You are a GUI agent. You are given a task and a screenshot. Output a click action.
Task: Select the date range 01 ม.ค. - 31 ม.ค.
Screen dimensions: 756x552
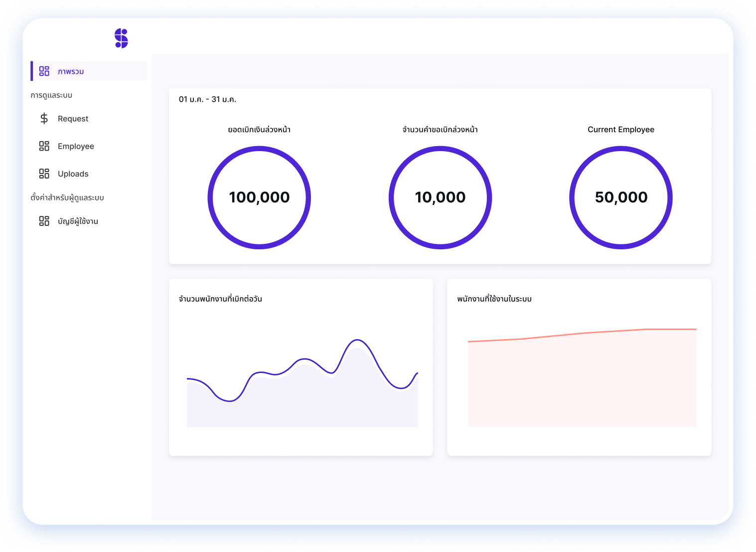207,99
